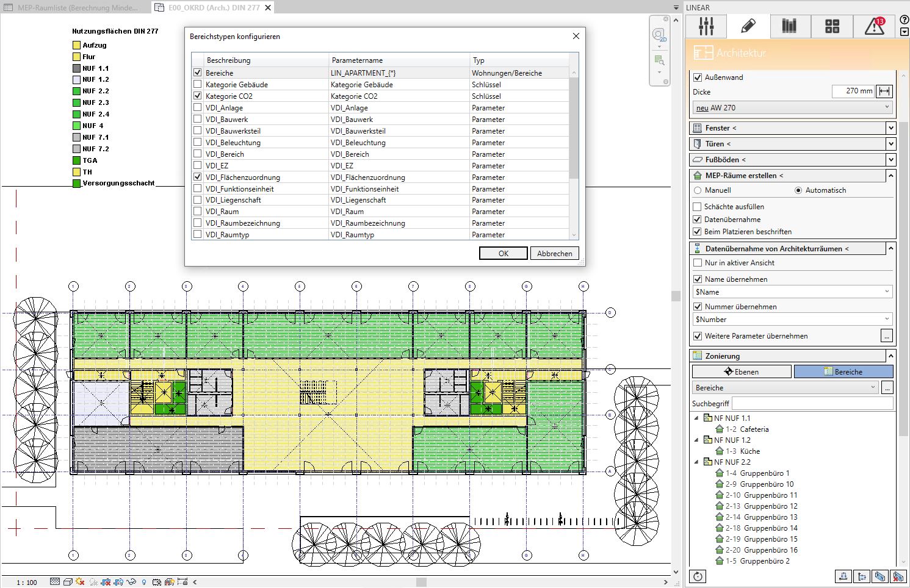Enable the Kategorie Gebäude checkbox
The height and width of the screenshot is (588, 910).
click(x=197, y=84)
